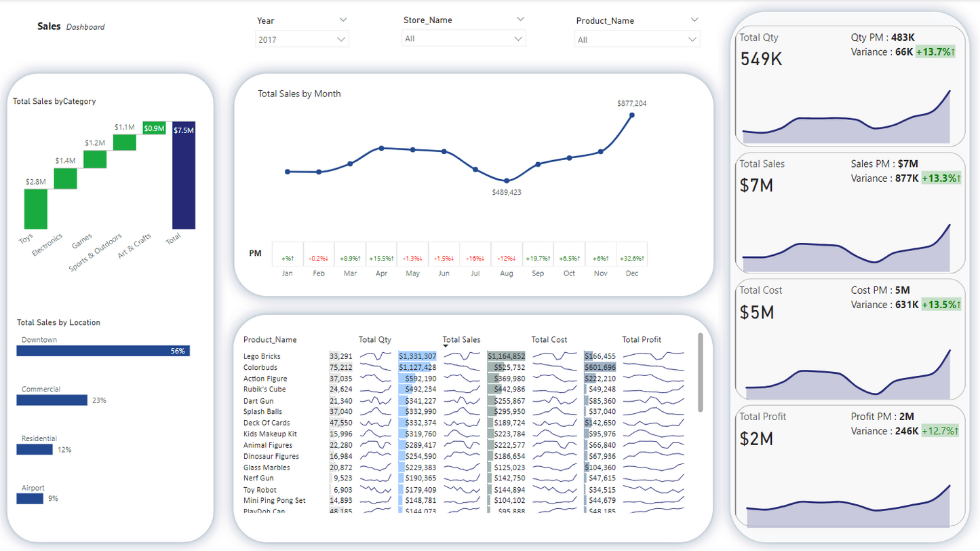This screenshot has width=980, height=551.
Task: Select the Lego Bricks row in table
Action: 262,356
